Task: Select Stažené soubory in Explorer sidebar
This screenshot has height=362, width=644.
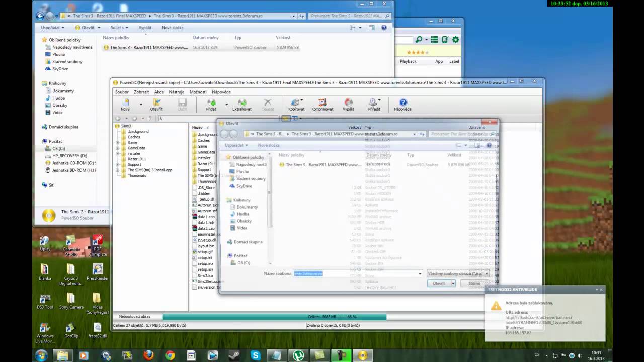Action: [x=67, y=61]
